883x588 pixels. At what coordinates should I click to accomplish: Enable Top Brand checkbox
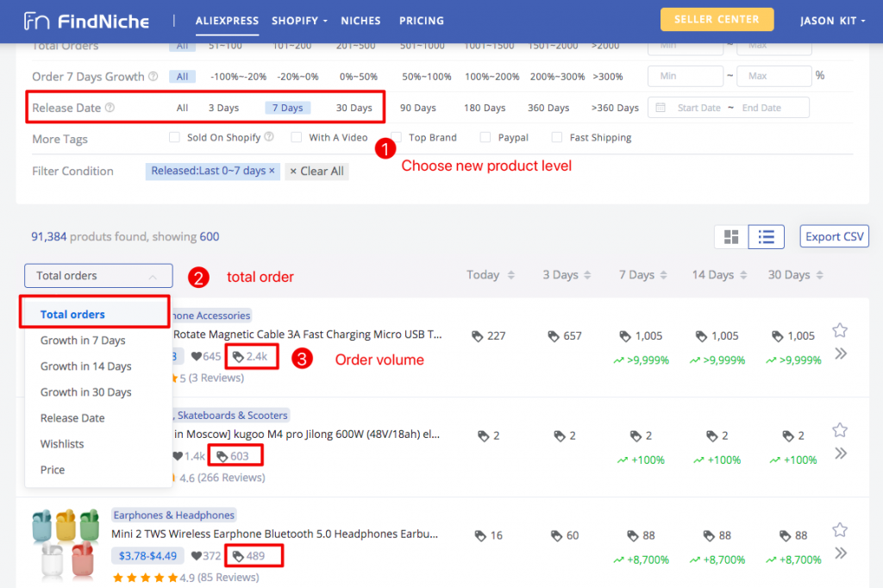click(x=397, y=137)
